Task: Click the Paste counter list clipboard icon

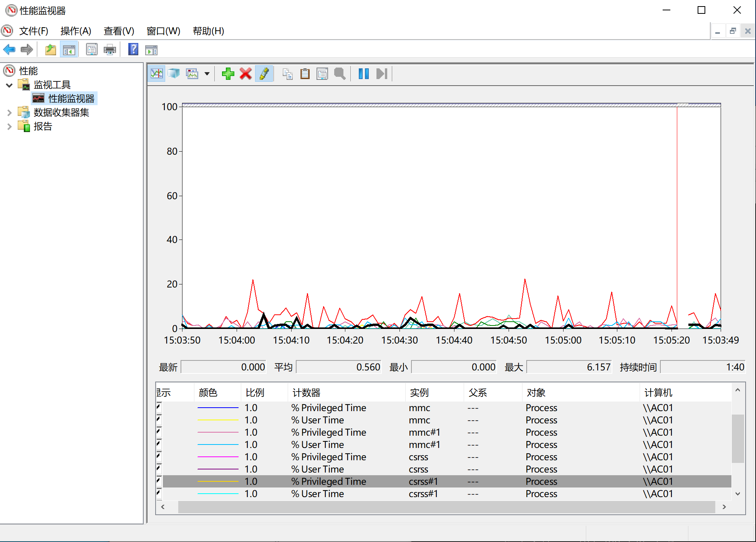Action: click(x=305, y=74)
